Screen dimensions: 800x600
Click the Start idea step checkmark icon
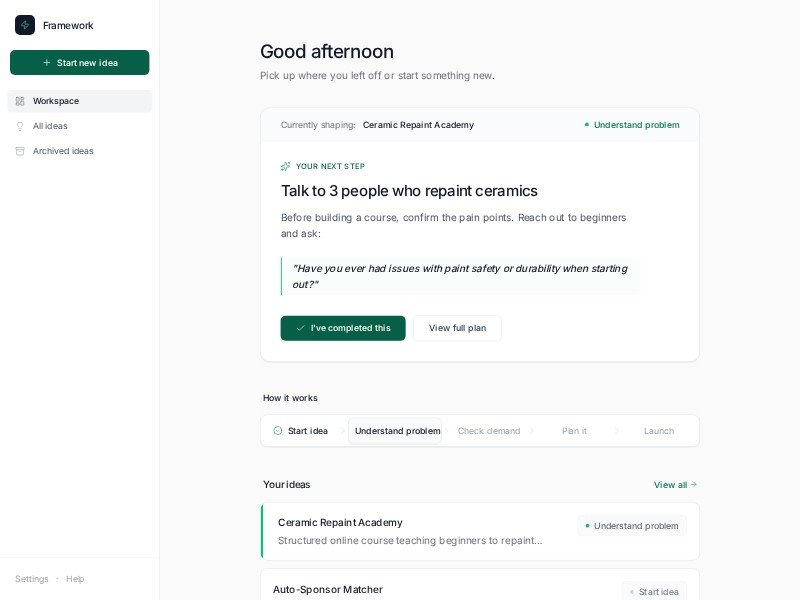pos(278,431)
